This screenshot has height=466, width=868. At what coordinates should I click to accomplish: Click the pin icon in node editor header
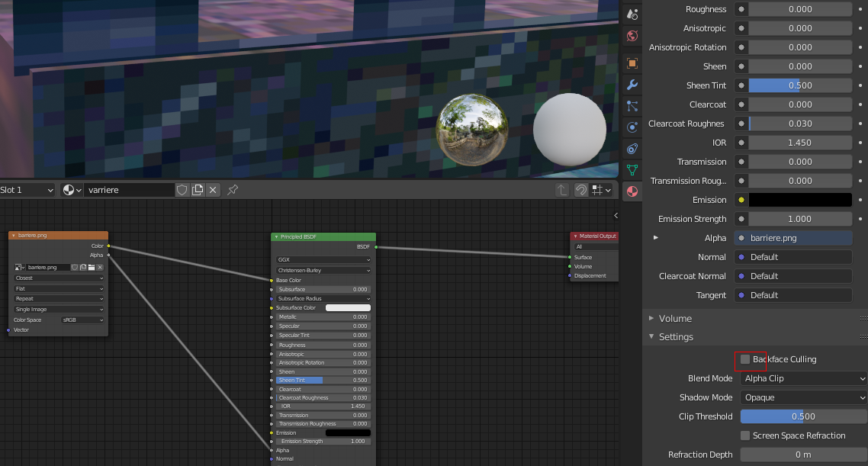[x=233, y=190]
